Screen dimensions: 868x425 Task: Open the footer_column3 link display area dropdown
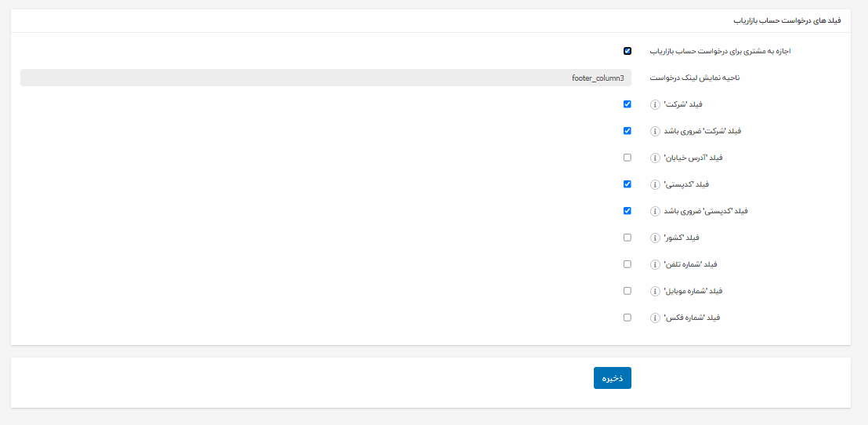pyautogui.click(x=325, y=78)
